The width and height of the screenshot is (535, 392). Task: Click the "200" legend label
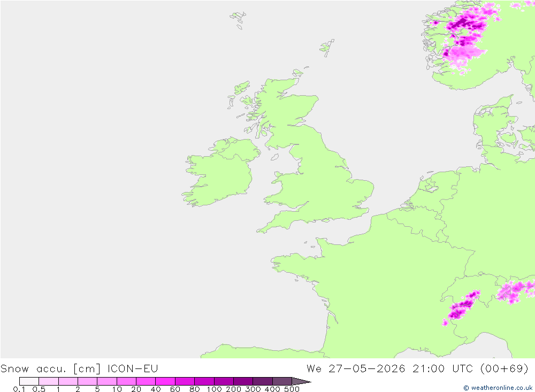234,389
